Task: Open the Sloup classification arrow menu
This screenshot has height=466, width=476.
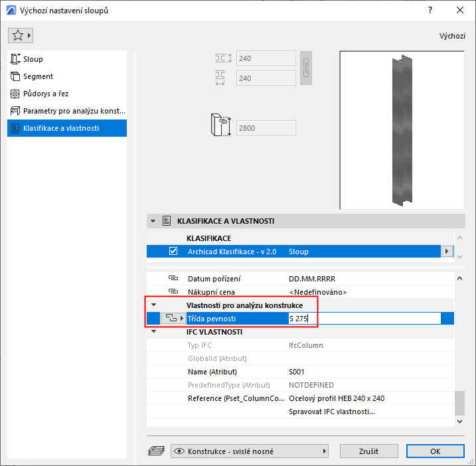Action: pyautogui.click(x=447, y=252)
